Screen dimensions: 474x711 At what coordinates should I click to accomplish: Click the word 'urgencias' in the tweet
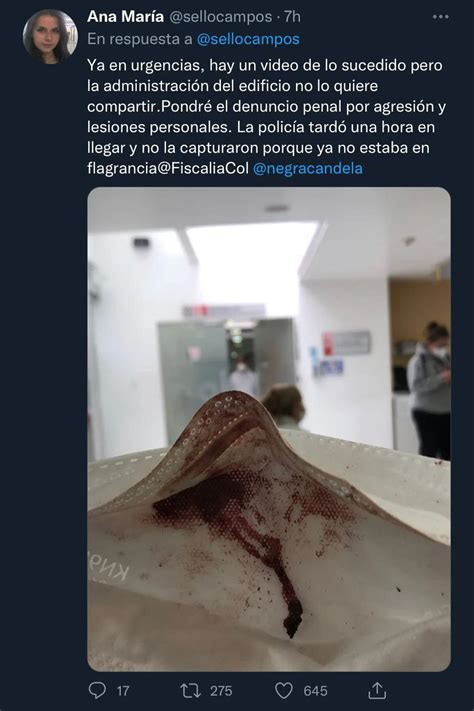pos(166,66)
